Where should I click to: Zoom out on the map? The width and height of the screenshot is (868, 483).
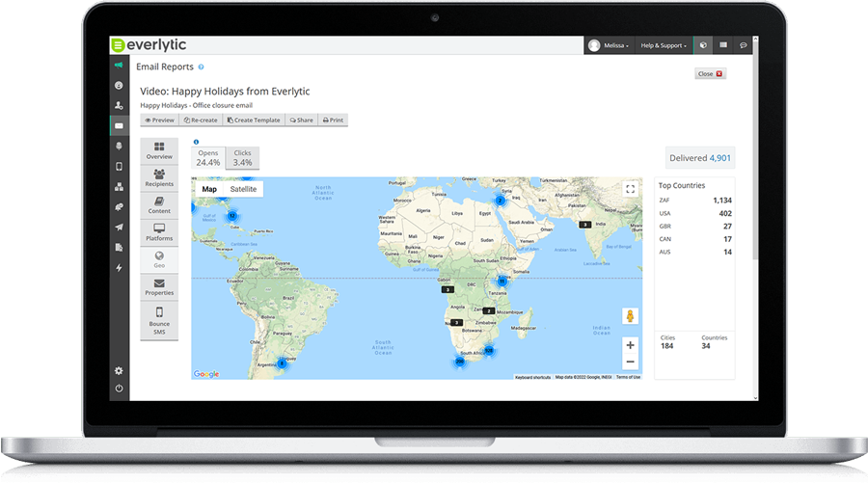[630, 362]
